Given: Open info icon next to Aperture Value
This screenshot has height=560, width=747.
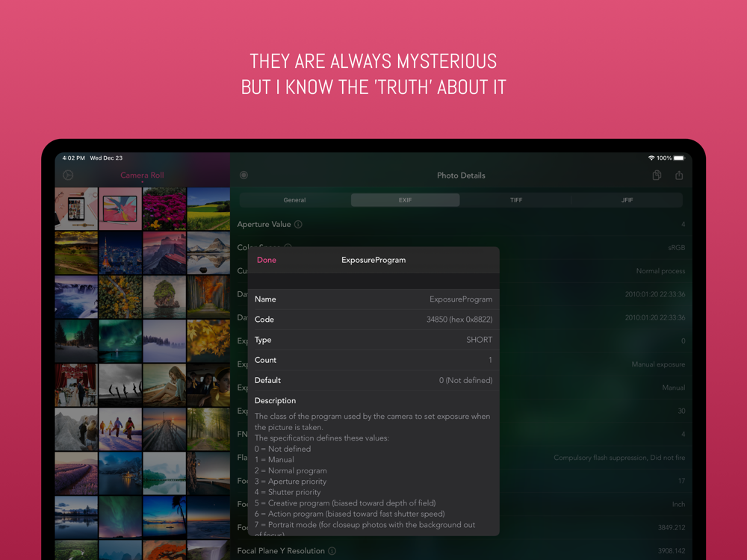Looking at the screenshot, I should [298, 224].
